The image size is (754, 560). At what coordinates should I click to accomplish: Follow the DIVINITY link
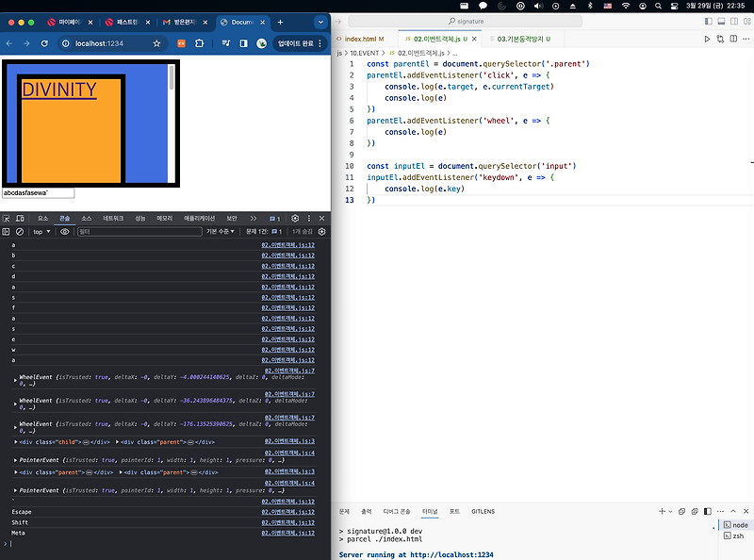59,90
